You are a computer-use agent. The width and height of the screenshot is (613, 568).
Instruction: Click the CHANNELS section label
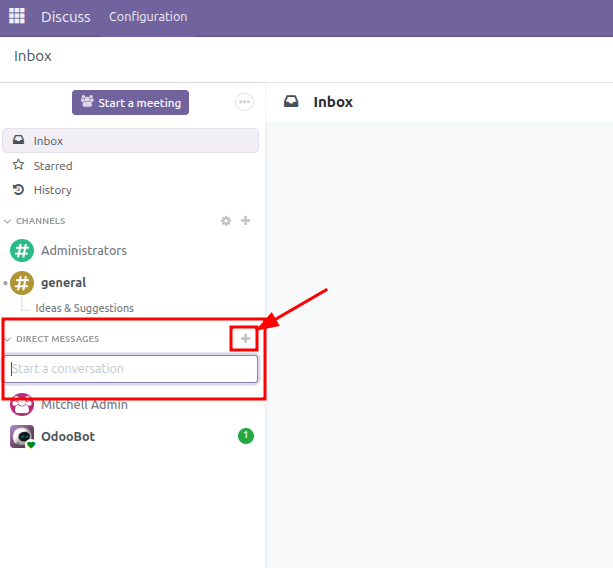pos(41,221)
